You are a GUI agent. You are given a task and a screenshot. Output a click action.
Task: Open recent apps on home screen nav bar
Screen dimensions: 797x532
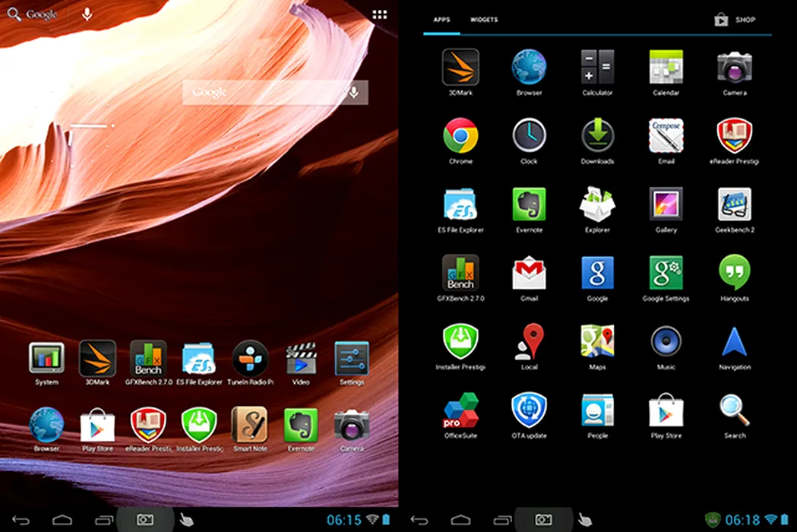click(x=104, y=520)
